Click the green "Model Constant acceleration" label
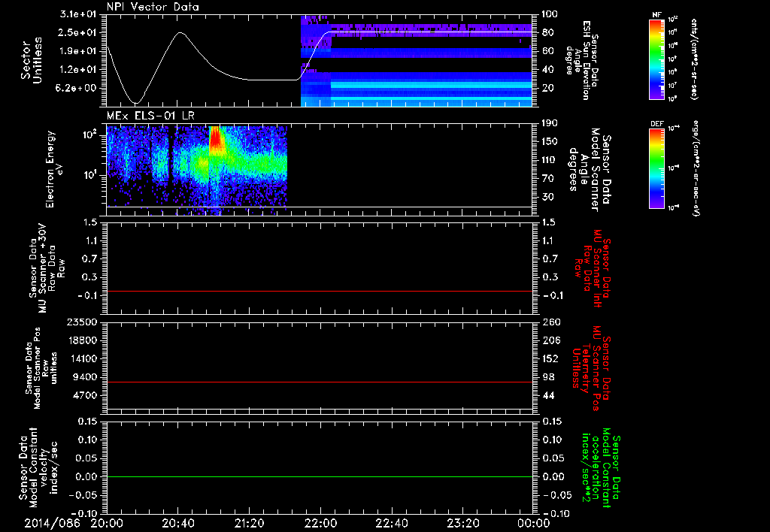This screenshot has width=770, height=532. (x=601, y=469)
